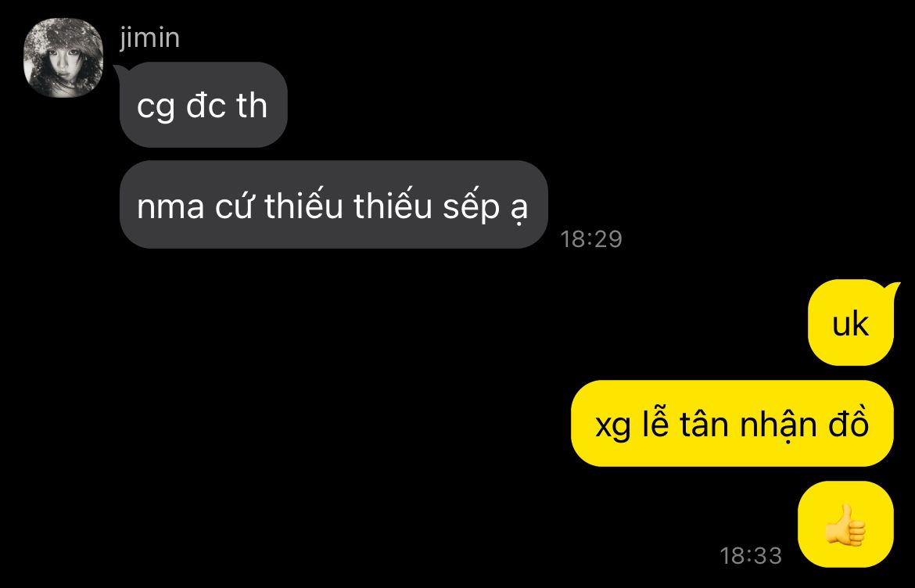Select the word "cứ" in jimin's message
The width and height of the screenshot is (915, 588).
click(x=234, y=206)
